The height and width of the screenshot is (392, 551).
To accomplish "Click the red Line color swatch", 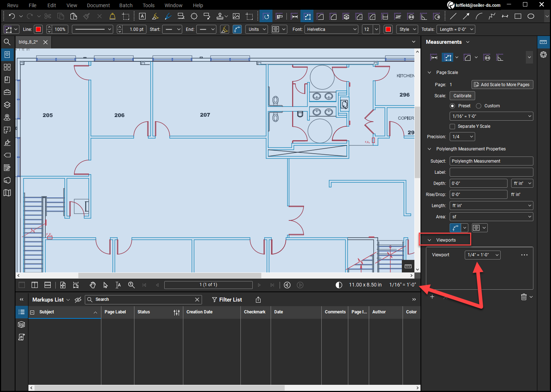I will pos(38,29).
